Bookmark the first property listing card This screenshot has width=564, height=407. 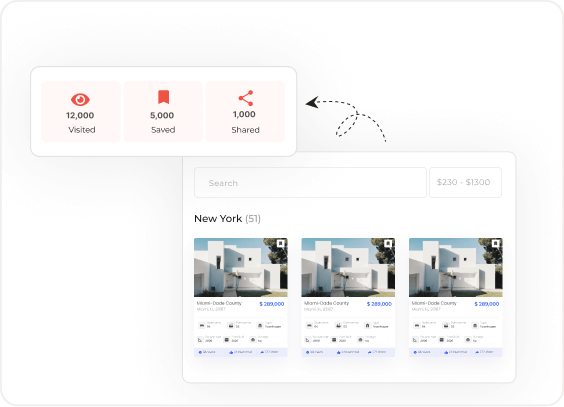coord(281,244)
